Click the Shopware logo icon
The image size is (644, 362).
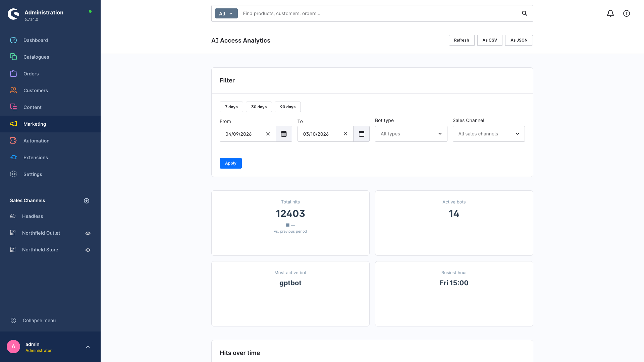pos(13,14)
